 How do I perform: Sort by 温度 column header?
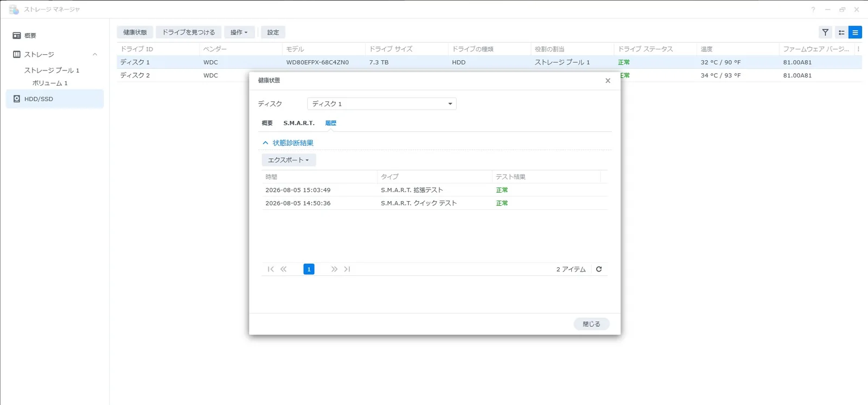click(x=738, y=49)
